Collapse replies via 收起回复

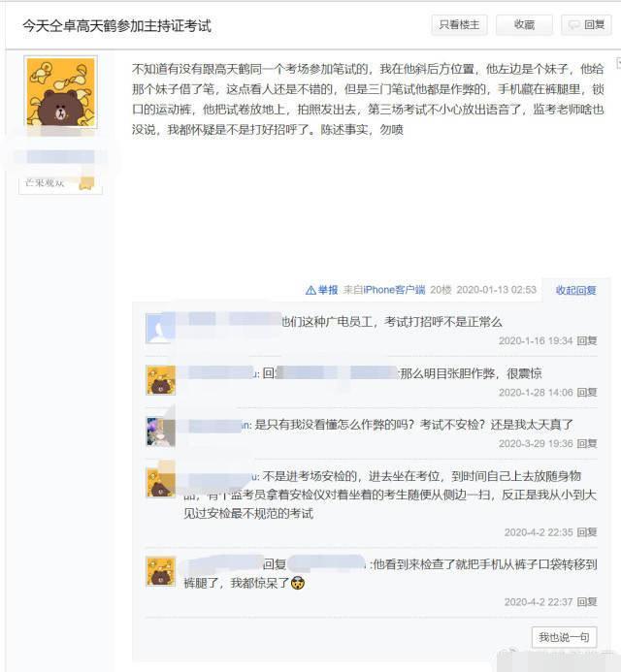[x=575, y=291]
